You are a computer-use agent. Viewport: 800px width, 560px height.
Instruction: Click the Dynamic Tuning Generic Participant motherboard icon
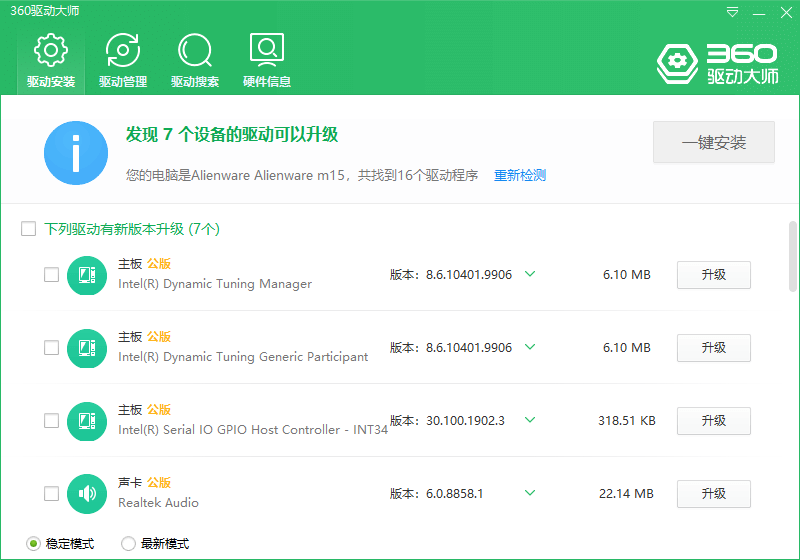coord(87,348)
